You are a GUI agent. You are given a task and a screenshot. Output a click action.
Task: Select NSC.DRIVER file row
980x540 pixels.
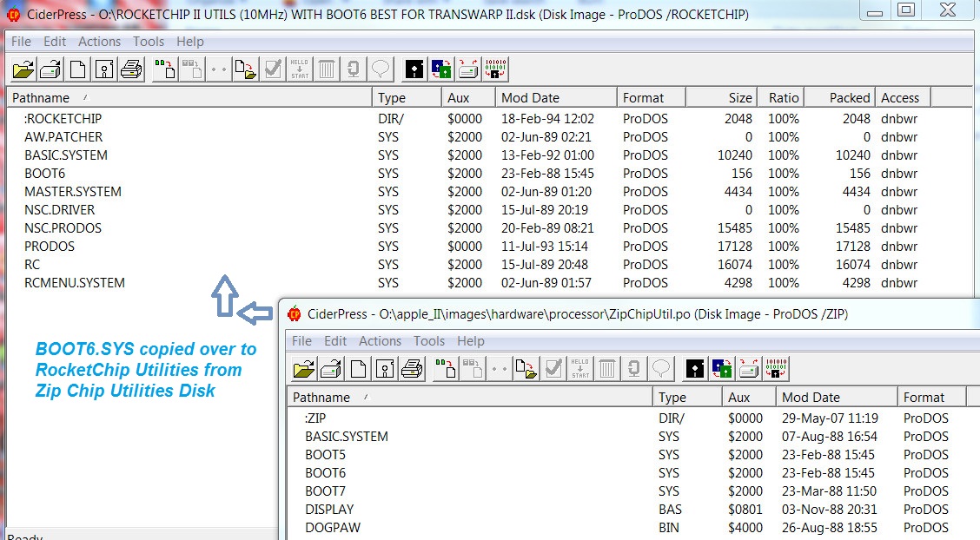pyautogui.click(x=471, y=210)
